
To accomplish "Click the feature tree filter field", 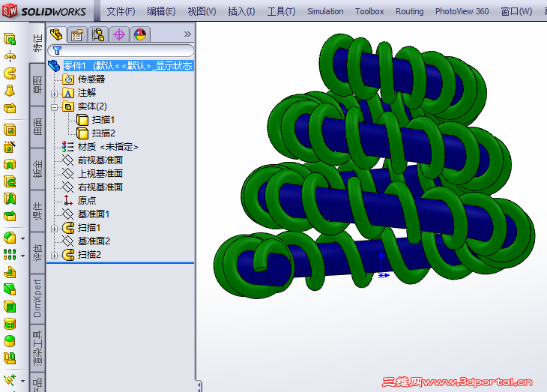I will pyautogui.click(x=121, y=51).
